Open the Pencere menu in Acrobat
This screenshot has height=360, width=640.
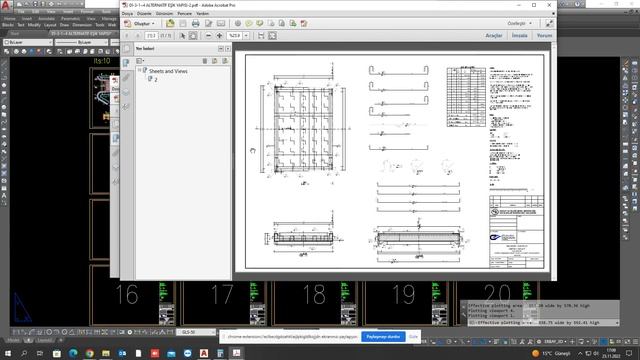(184, 13)
